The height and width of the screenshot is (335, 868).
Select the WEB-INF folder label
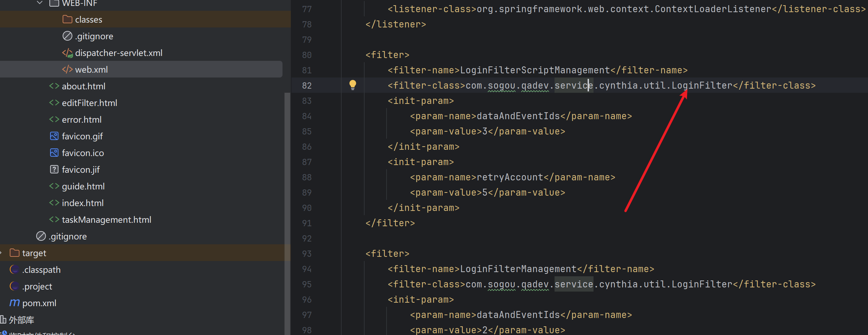(x=80, y=3)
